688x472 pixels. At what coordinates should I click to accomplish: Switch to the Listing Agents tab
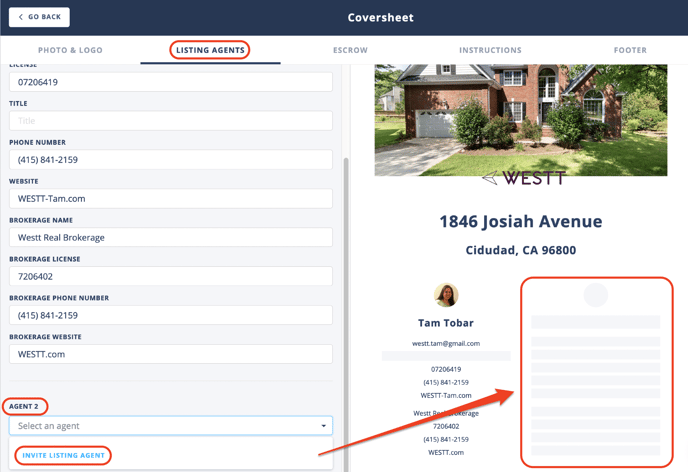click(x=210, y=50)
